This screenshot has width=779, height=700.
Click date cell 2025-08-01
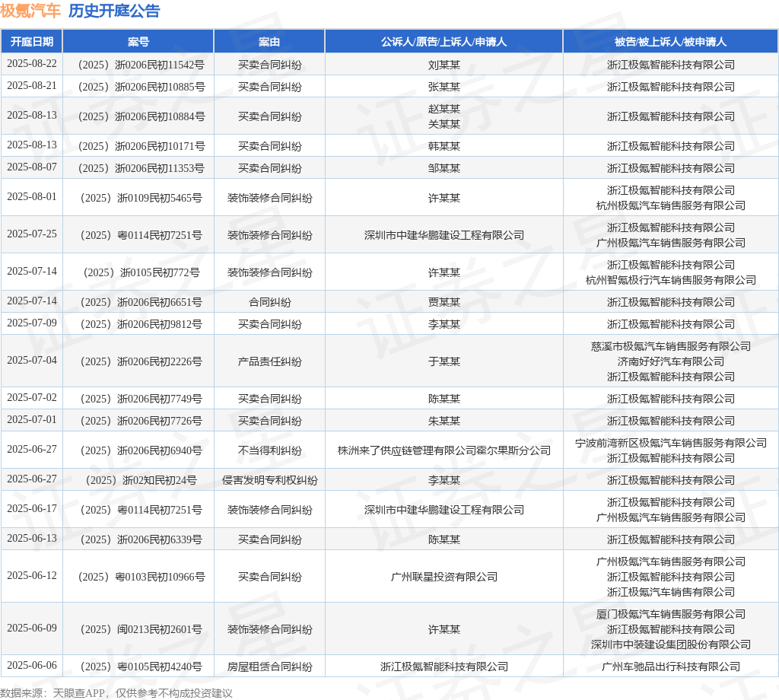click(32, 197)
